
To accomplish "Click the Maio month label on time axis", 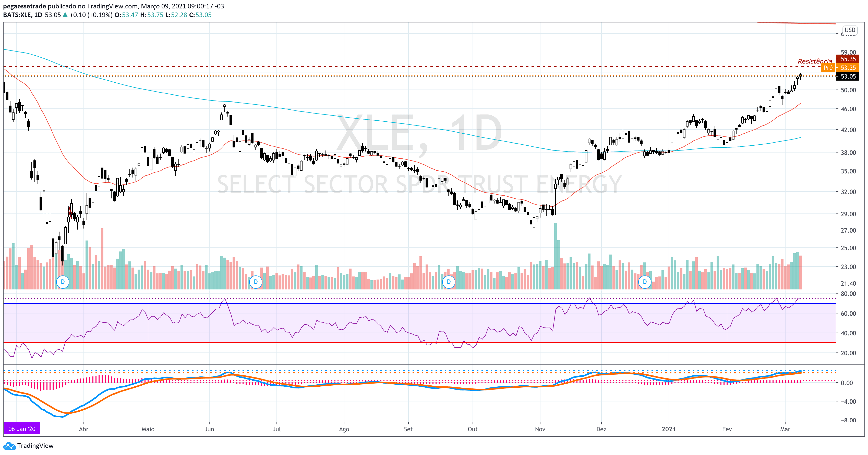I will (x=148, y=429).
